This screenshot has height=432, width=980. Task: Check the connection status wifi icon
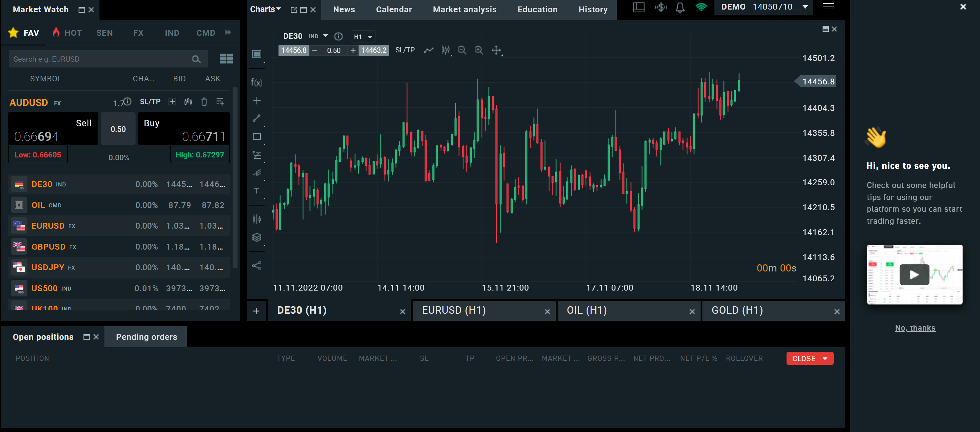(x=701, y=7)
